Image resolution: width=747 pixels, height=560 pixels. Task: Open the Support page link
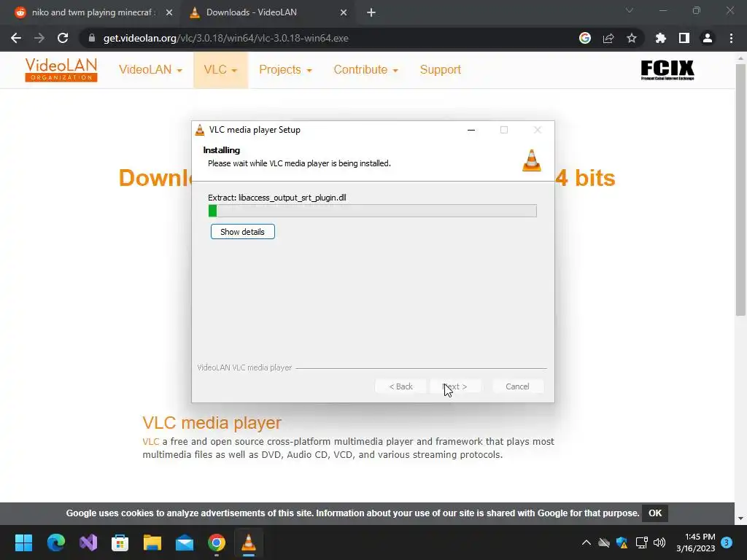click(x=440, y=69)
